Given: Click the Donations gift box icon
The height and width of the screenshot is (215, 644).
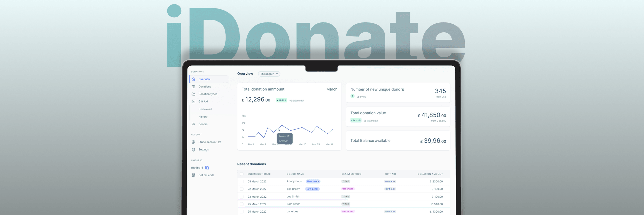Looking at the screenshot, I should coord(193,87).
